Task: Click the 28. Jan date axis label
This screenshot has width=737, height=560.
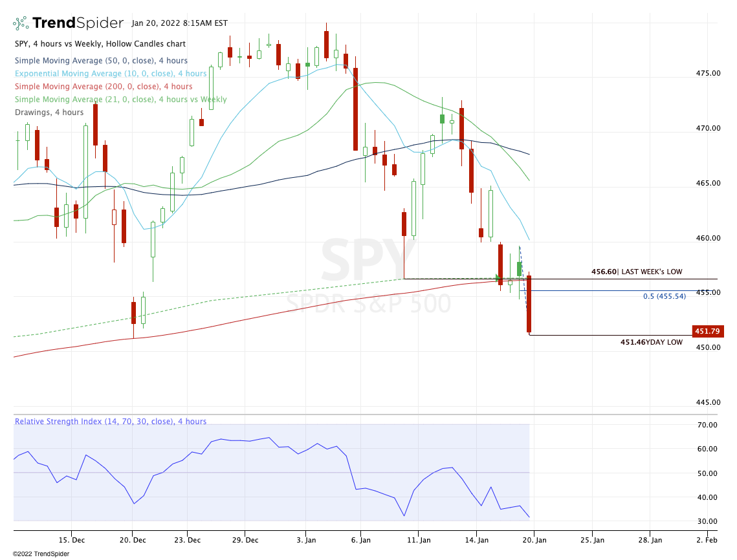Action: [650, 540]
